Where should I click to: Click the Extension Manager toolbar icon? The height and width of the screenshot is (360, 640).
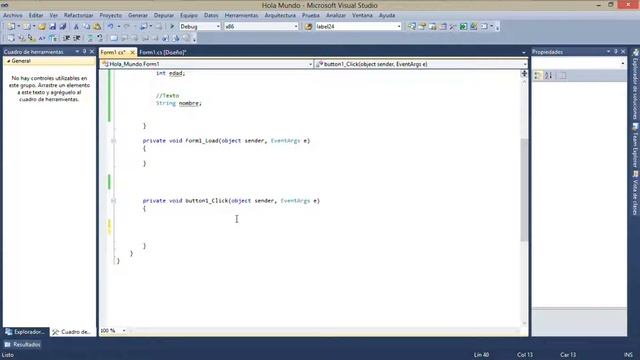pyautogui.click(x=473, y=27)
